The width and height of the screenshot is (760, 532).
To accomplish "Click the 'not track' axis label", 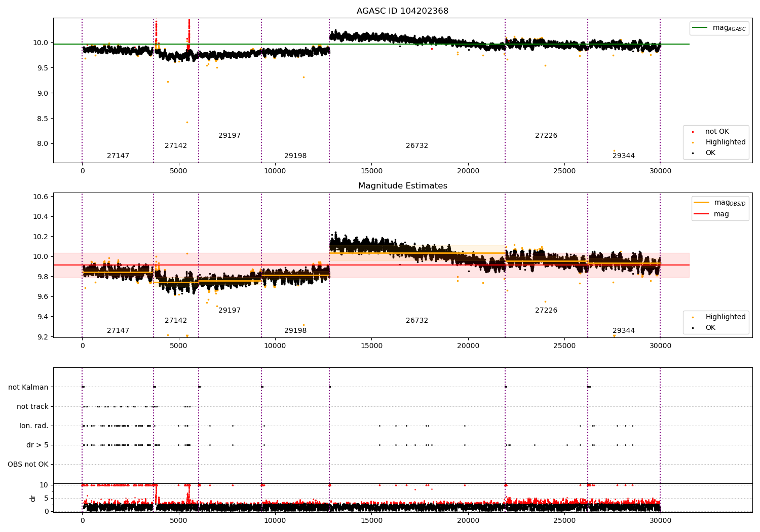I will pos(32,406).
